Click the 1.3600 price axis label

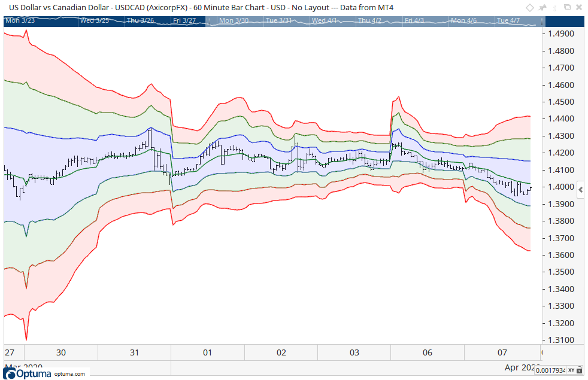click(561, 255)
